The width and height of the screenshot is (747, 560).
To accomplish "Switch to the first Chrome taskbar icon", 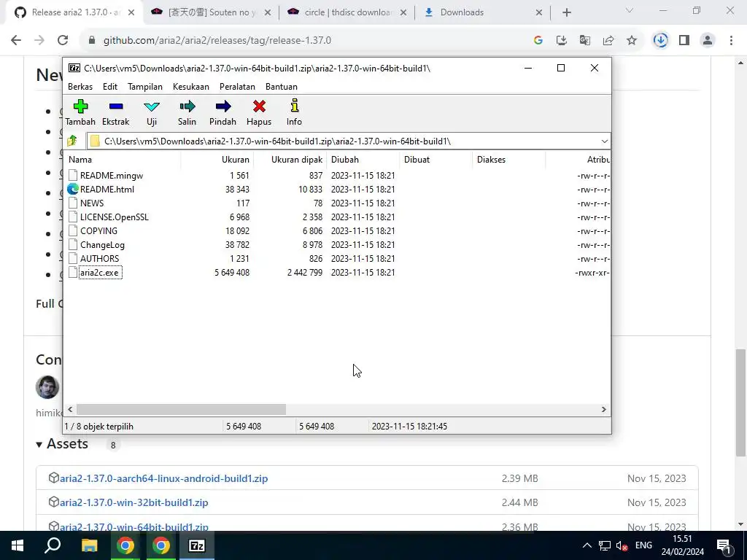I will [x=125, y=545].
